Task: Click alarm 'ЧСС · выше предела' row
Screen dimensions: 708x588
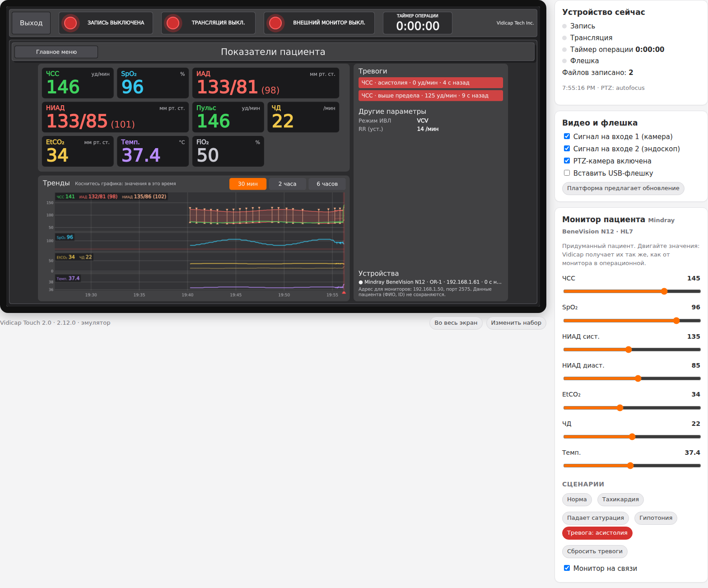Action: pyautogui.click(x=431, y=96)
